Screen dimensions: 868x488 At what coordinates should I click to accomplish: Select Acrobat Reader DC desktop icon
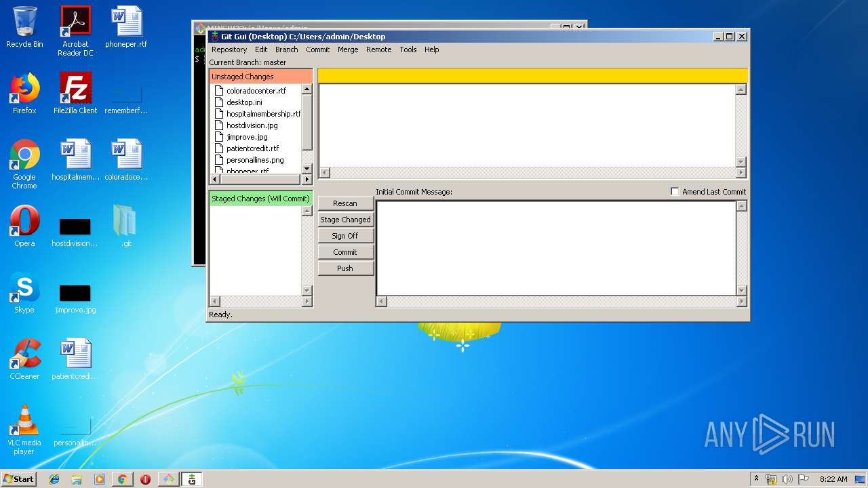[x=75, y=31]
